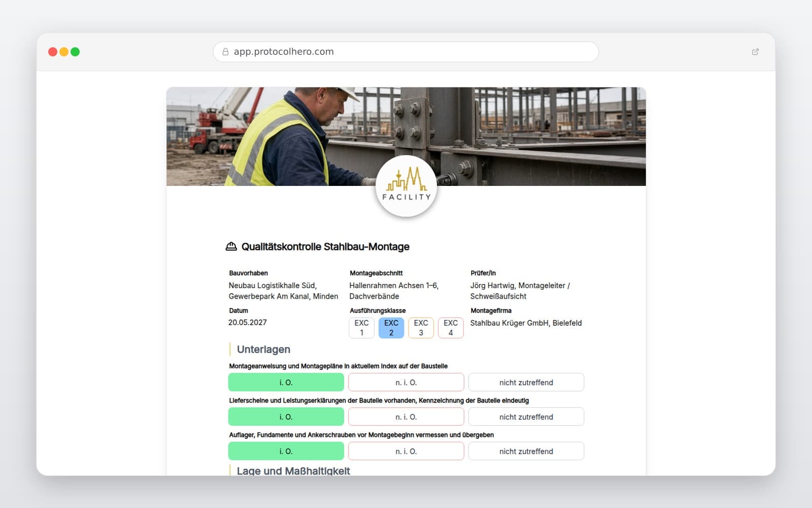
Task: Click the lock icon in the address bar
Action: point(225,52)
